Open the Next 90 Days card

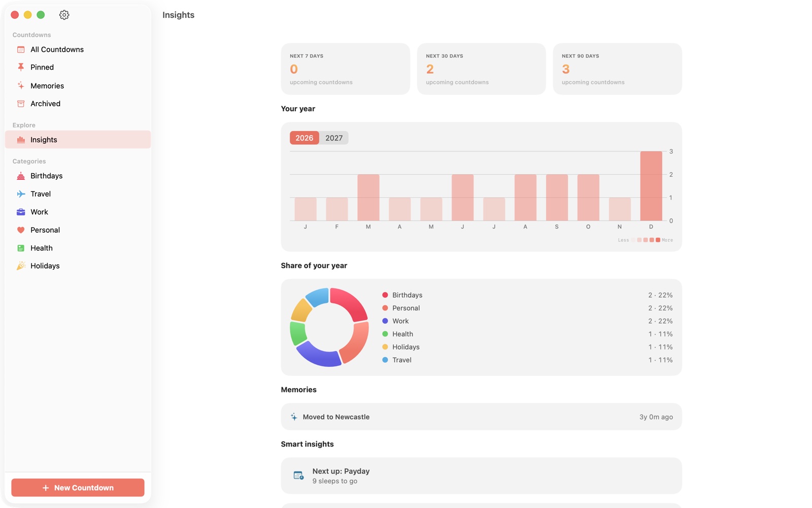point(617,69)
